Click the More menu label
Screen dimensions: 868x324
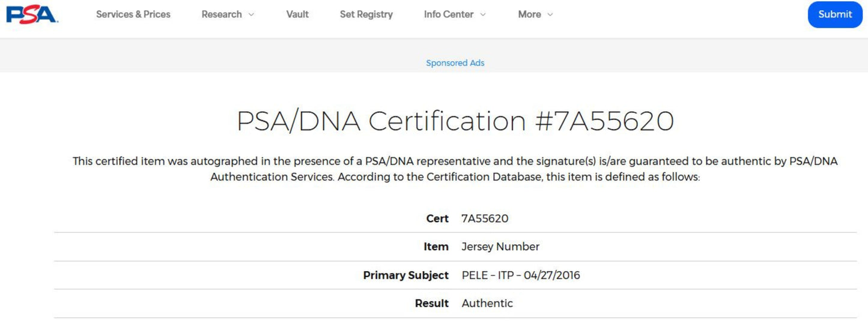[529, 14]
